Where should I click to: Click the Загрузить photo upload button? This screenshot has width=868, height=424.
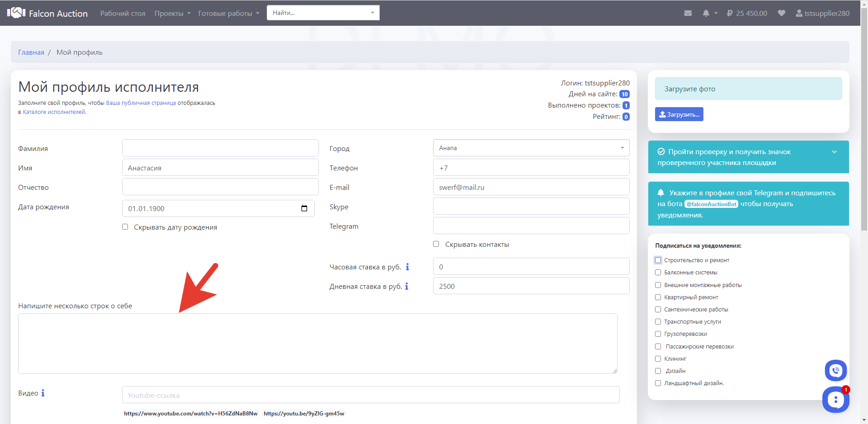(679, 114)
